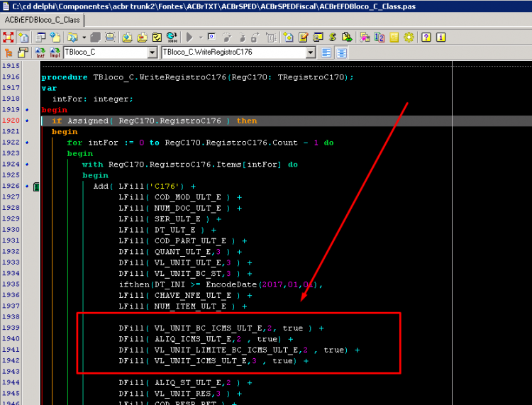The image size is (532, 405).
Task: Click the grayed save all icon
Action: coord(95,38)
